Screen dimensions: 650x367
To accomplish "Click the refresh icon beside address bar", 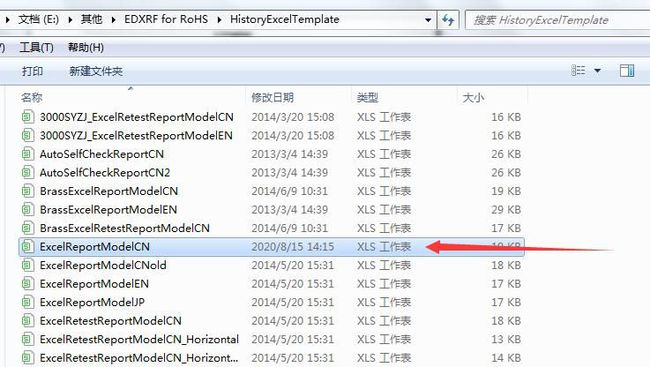I will 448,19.
